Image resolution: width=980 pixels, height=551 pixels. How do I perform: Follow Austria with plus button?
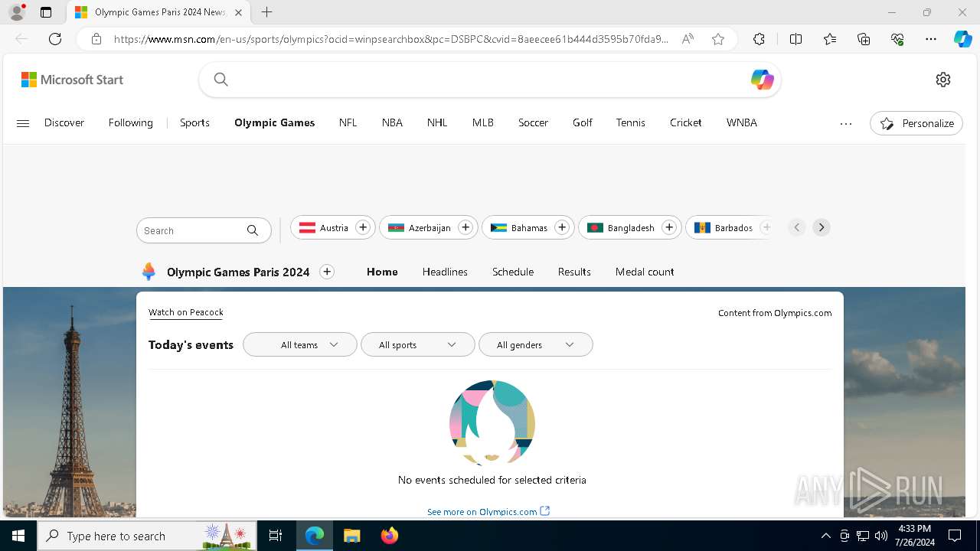363,227
